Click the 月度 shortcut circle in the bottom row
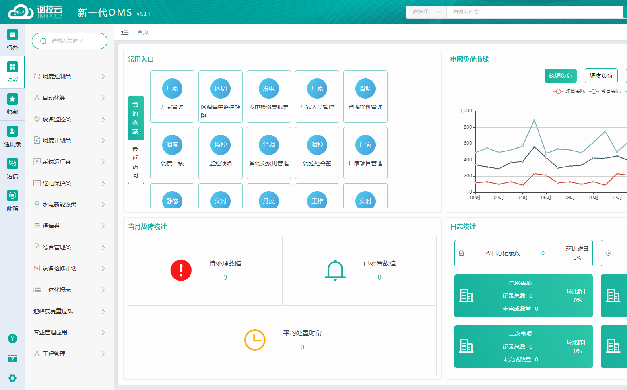 (269, 200)
